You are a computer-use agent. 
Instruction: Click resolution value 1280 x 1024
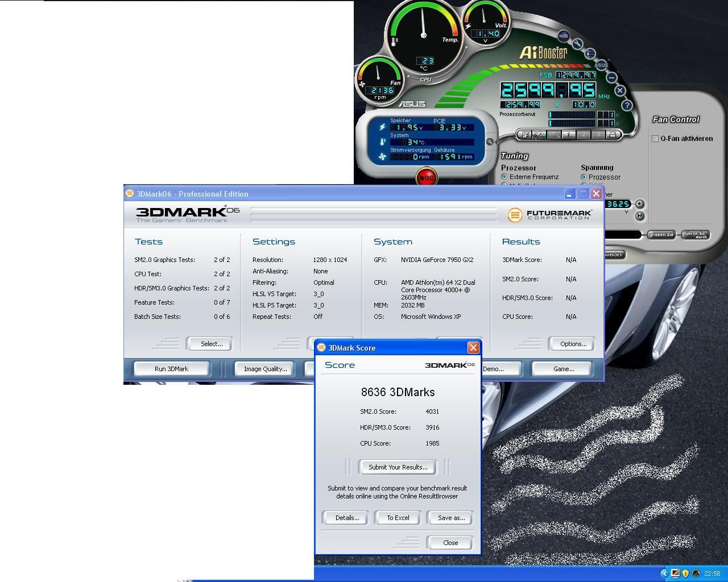[330, 260]
